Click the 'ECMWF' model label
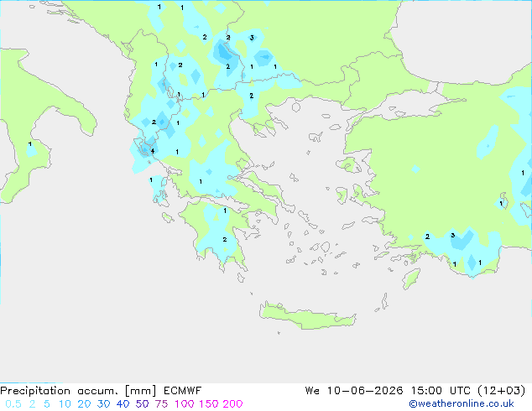This screenshot has height=411, width=532. [x=183, y=391]
